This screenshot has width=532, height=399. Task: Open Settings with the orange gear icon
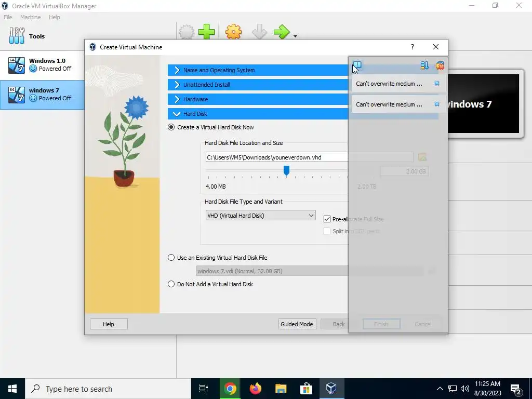(234, 32)
